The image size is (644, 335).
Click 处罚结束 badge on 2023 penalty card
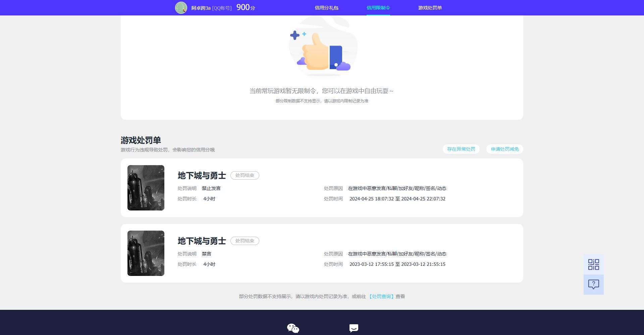(245, 241)
